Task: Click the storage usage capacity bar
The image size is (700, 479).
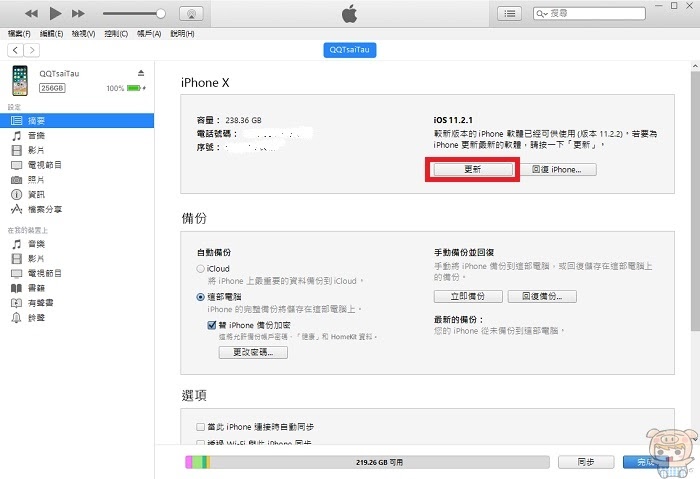Action: (367, 462)
